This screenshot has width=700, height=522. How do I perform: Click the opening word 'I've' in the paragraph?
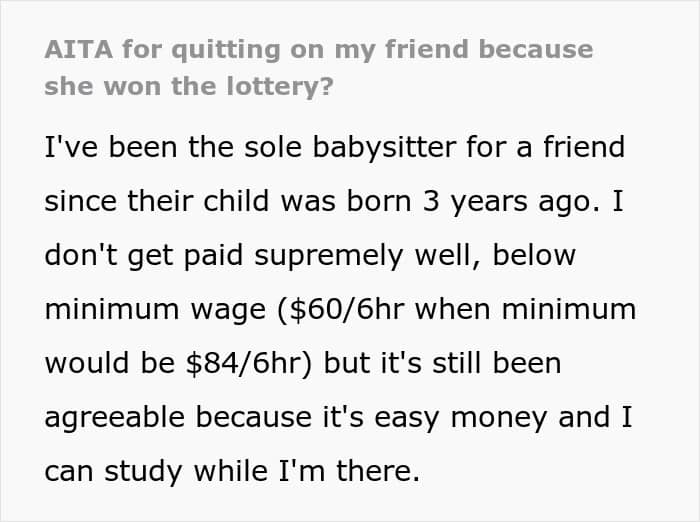[71, 147]
